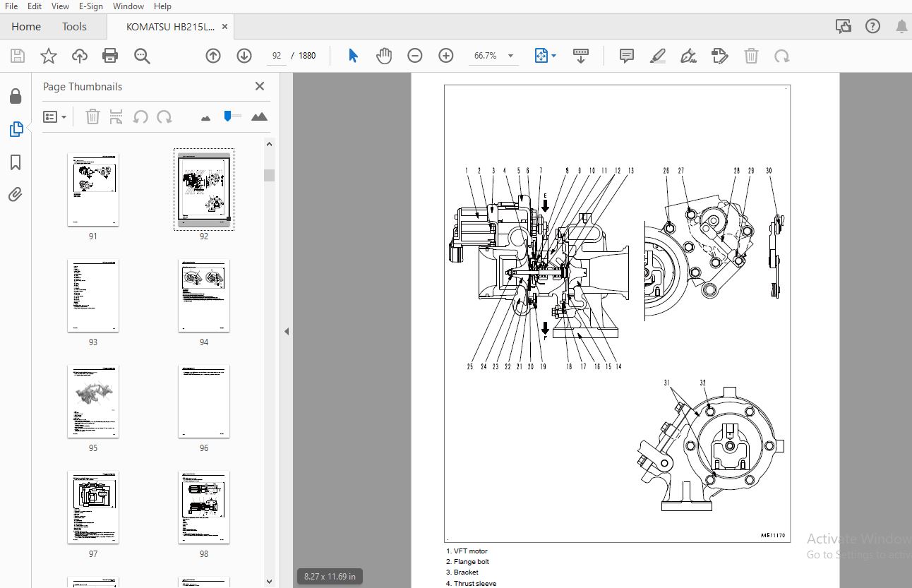Select page 95 thumbnail
The width and height of the screenshot is (912, 588).
click(x=93, y=401)
